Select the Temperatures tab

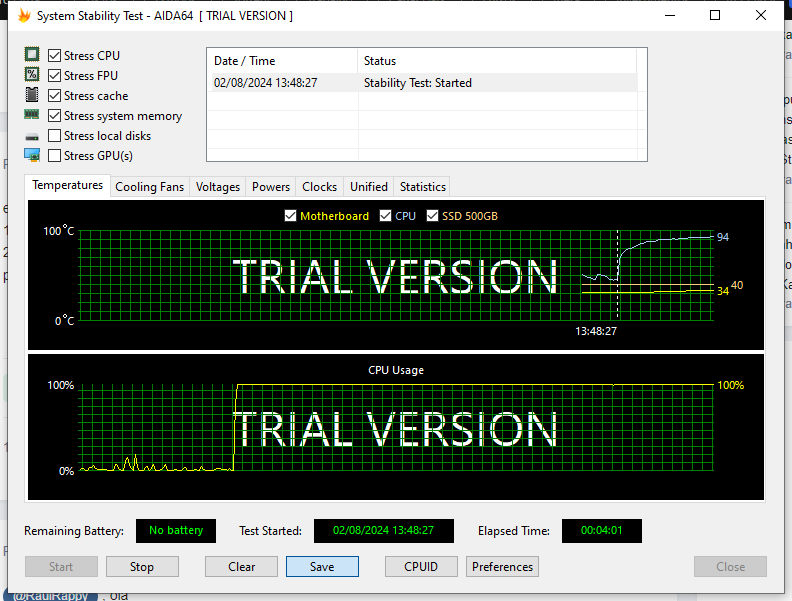68,185
